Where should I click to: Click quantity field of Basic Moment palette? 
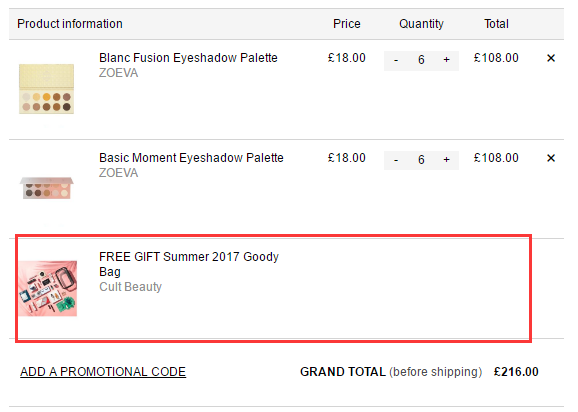(x=421, y=160)
